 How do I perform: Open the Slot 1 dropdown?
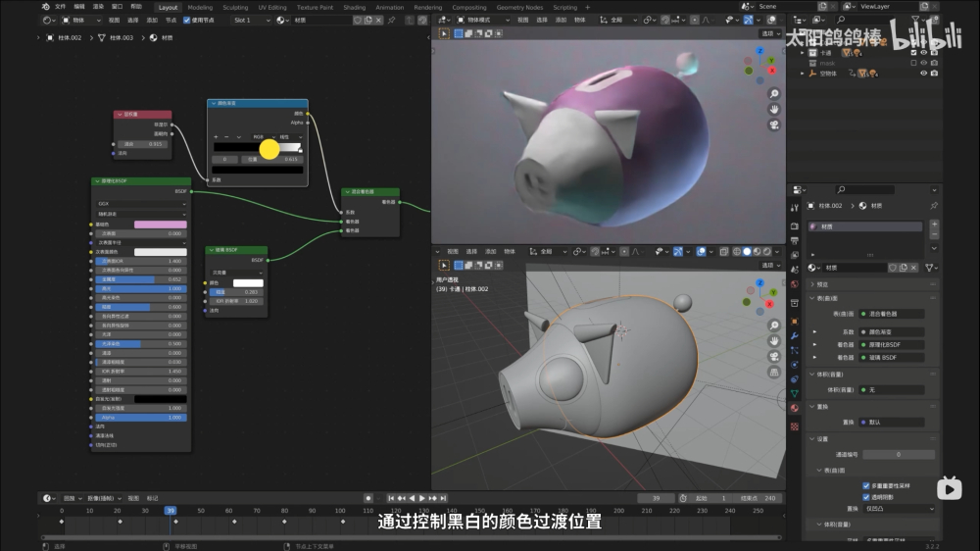(252, 20)
